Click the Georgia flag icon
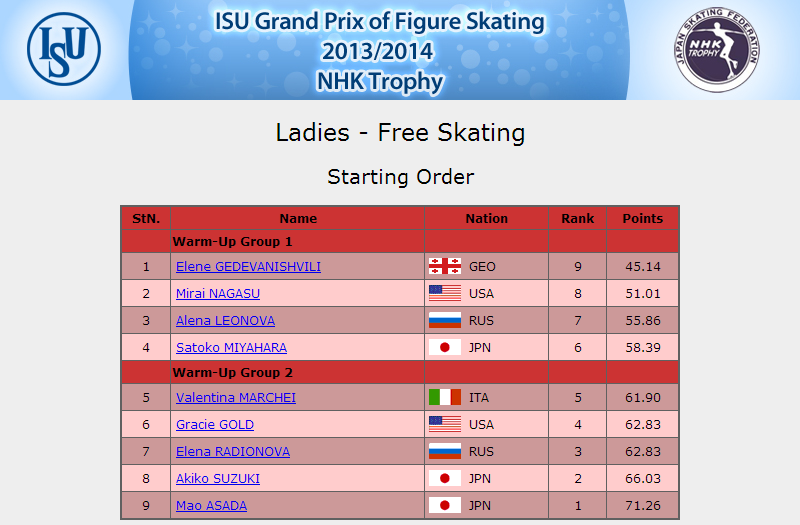The height and width of the screenshot is (525, 800). [445, 266]
